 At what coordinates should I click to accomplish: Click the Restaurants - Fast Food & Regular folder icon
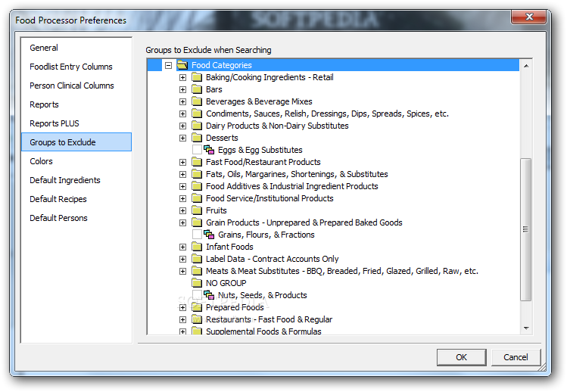197,319
